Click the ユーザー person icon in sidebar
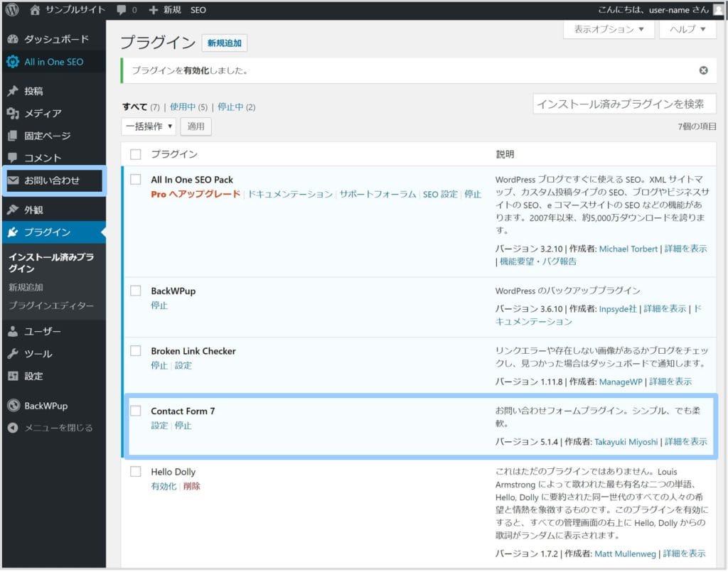The width and height of the screenshot is (728, 572). [x=13, y=331]
